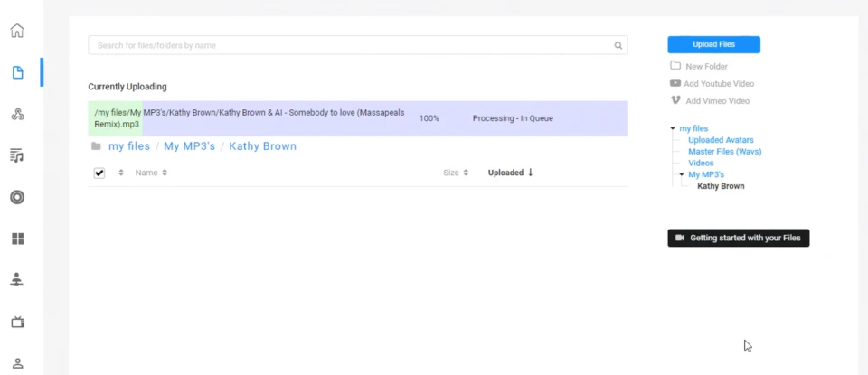868x375 pixels.
Task: Sort by the Uploaded column header
Action: 510,173
